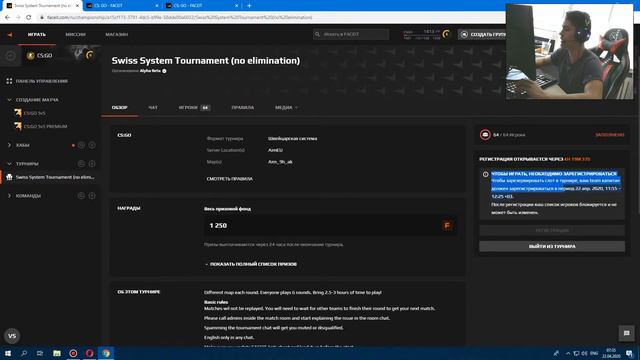Click the Chrome icon on the taskbar
640x360 pixels.
[x=106, y=353]
